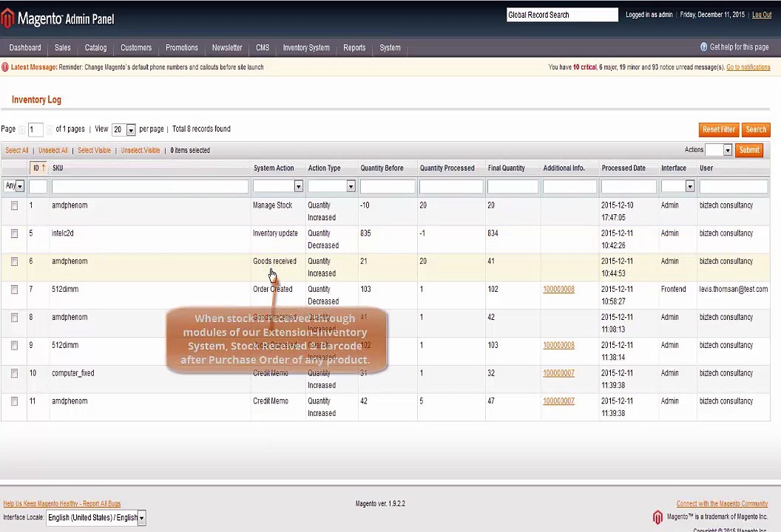Viewport: 781px width, 532px height.
Task: Click the Additional Info filter field
Action: pos(569,186)
